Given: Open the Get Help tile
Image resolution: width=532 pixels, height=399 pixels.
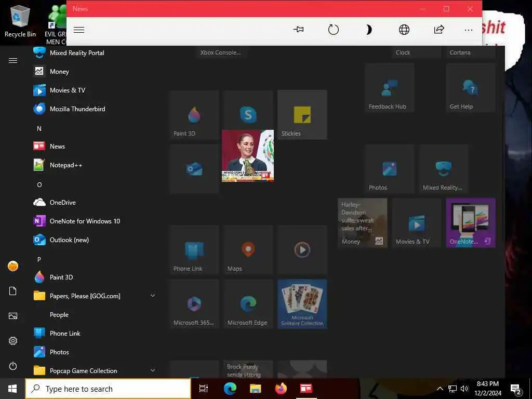Looking at the screenshot, I should 471,87.
